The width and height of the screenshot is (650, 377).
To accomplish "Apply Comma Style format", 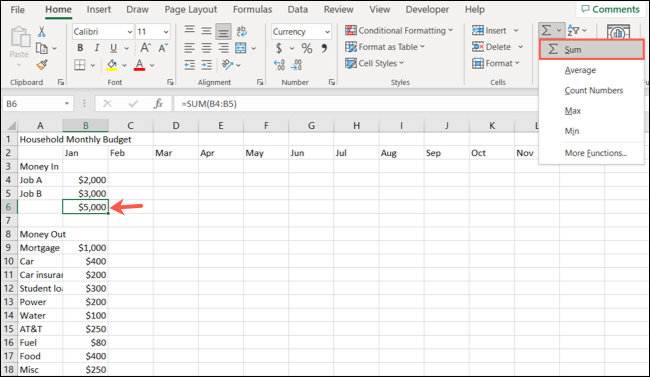I will point(324,49).
